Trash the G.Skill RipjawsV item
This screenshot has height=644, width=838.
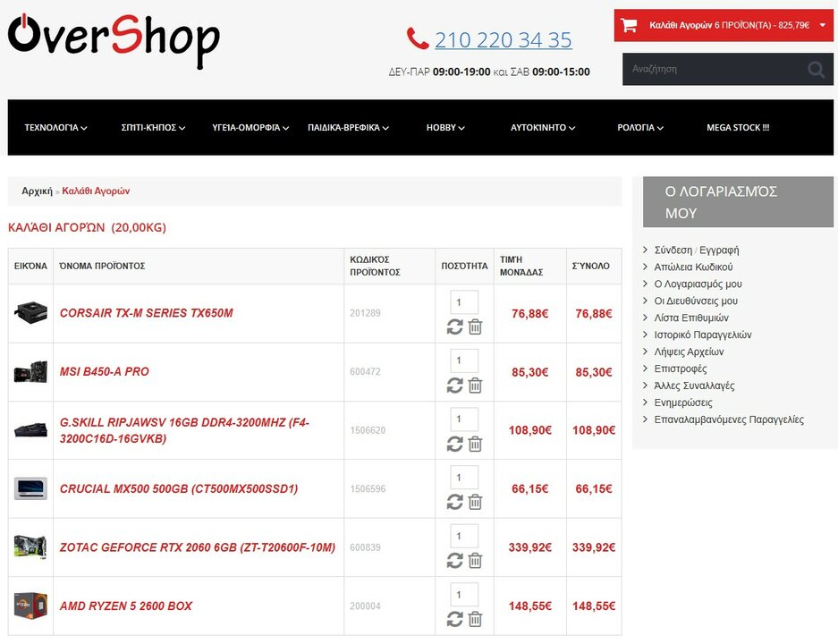tap(475, 444)
